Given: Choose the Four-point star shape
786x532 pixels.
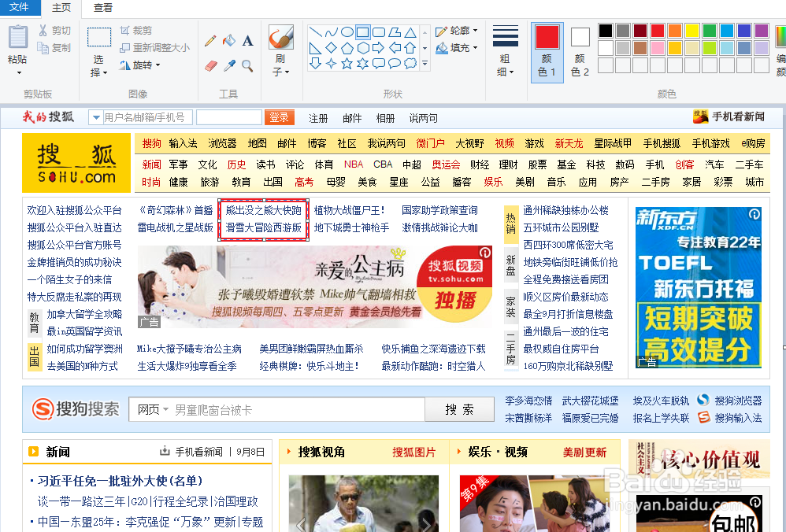Looking at the screenshot, I should pyautogui.click(x=332, y=63).
